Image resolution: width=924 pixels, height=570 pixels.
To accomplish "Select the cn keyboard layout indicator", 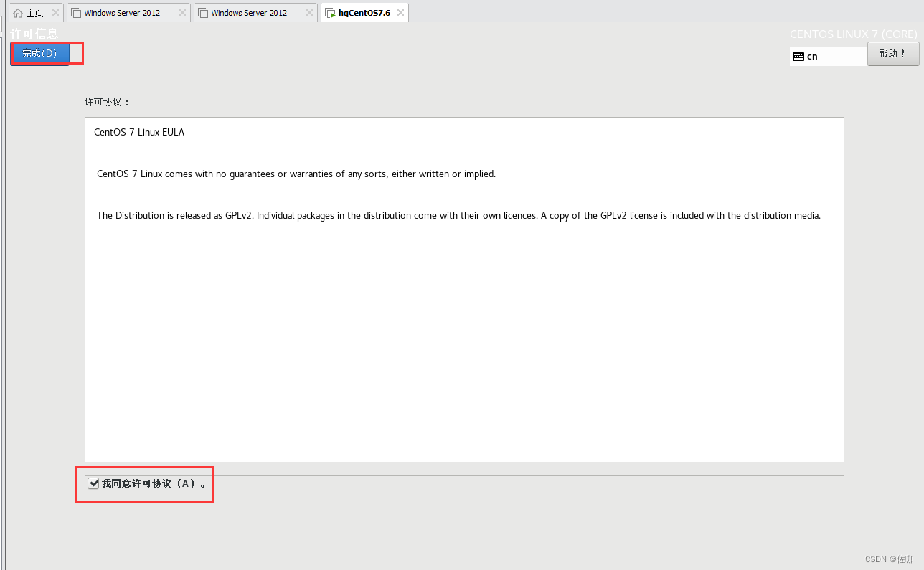I will pos(829,57).
